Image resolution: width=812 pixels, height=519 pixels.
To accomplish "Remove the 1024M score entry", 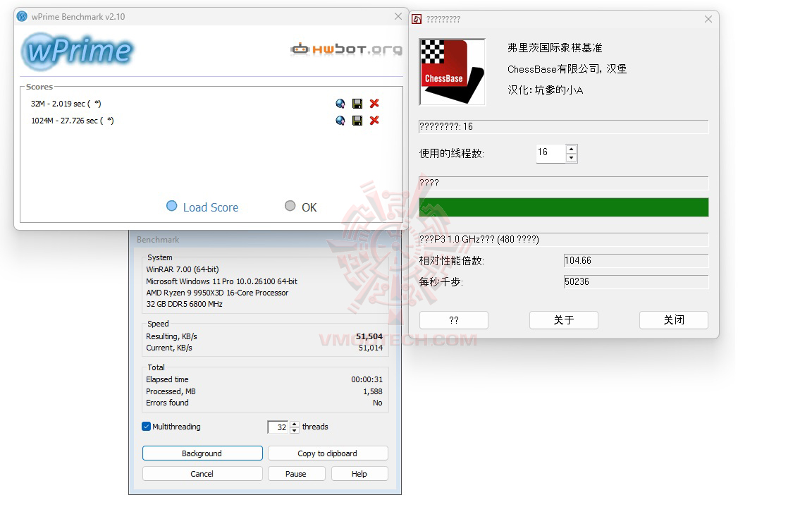I will tap(374, 121).
